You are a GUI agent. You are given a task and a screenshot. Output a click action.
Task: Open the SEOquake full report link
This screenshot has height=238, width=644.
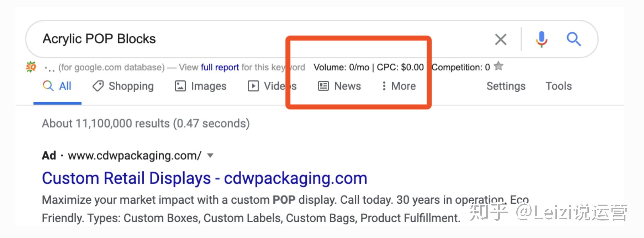coord(220,67)
